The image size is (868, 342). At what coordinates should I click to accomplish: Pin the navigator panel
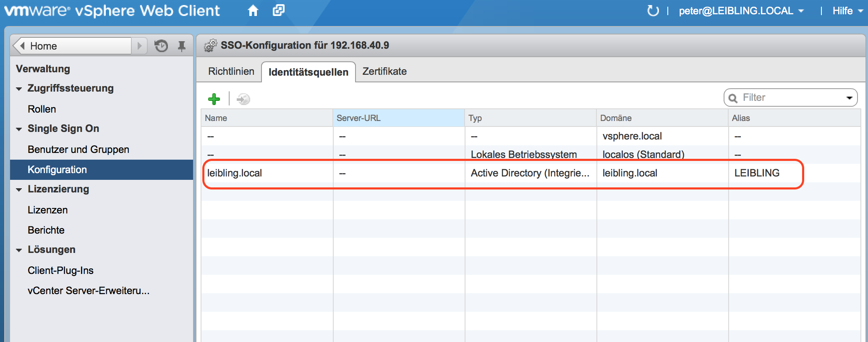181,46
